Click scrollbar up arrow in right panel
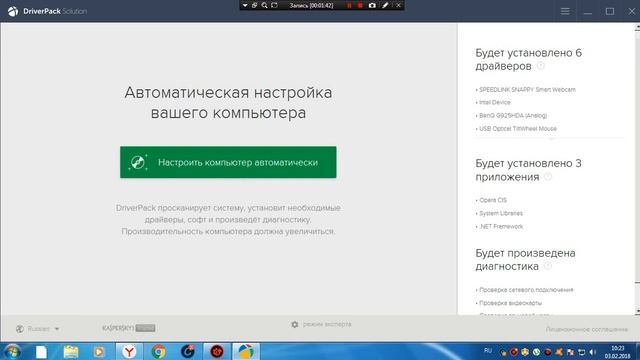Screen dimensions: 640x360 (x=637, y=27)
